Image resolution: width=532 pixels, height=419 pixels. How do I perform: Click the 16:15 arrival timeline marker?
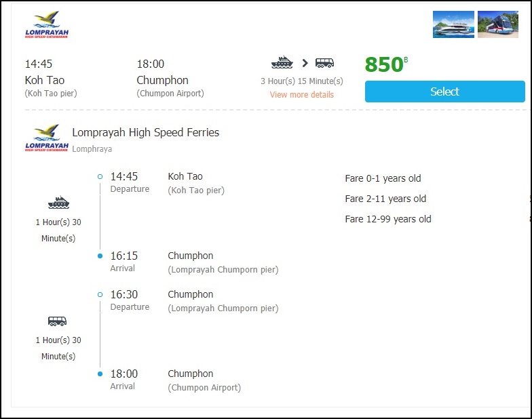(x=100, y=256)
